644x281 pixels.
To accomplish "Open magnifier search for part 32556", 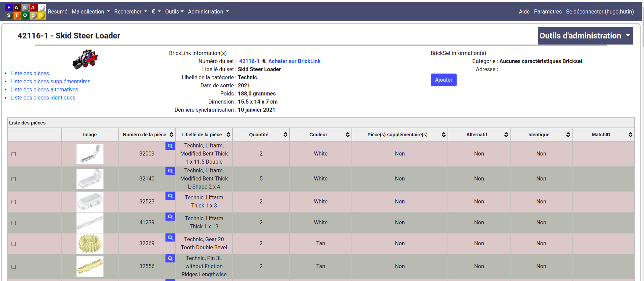I will pyautogui.click(x=170, y=258).
